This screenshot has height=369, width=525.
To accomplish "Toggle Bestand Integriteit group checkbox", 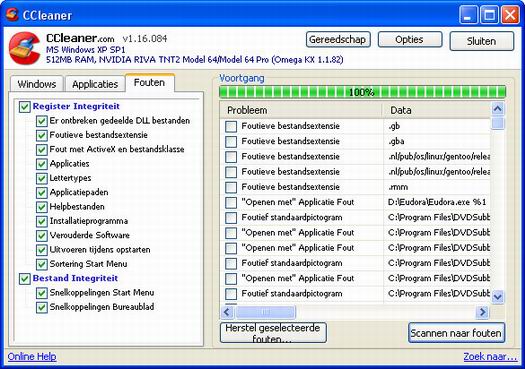I will coord(24,279).
